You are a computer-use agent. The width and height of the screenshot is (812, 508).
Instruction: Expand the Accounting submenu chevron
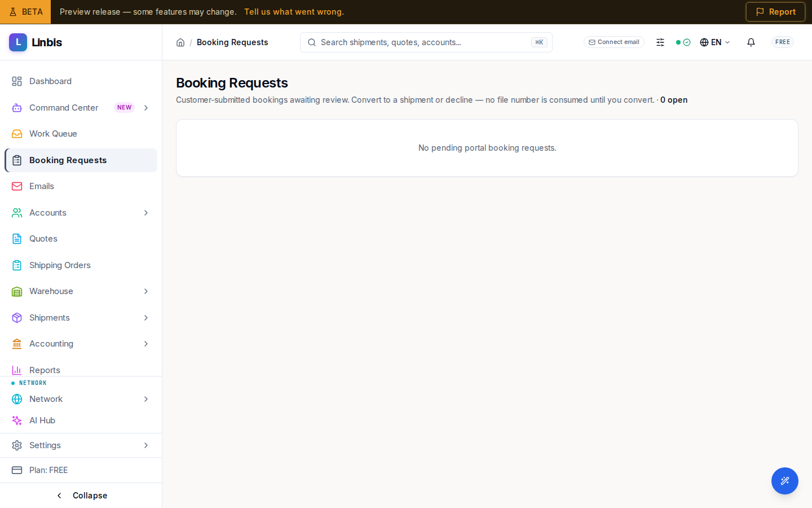point(146,344)
